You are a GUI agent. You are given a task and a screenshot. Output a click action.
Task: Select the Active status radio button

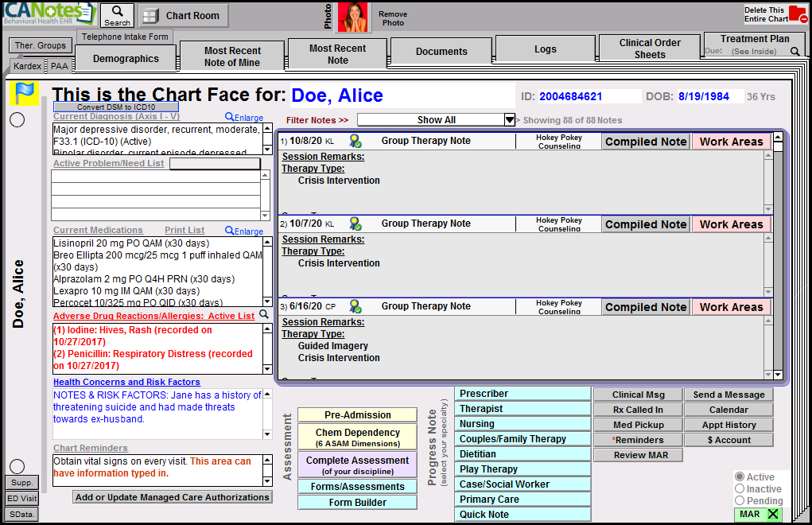pos(740,477)
